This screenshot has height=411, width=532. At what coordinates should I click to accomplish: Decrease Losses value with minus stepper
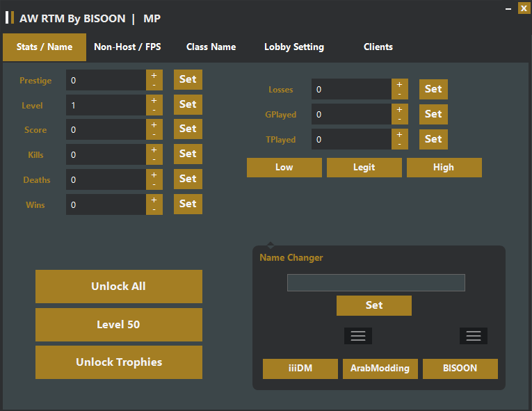point(400,95)
